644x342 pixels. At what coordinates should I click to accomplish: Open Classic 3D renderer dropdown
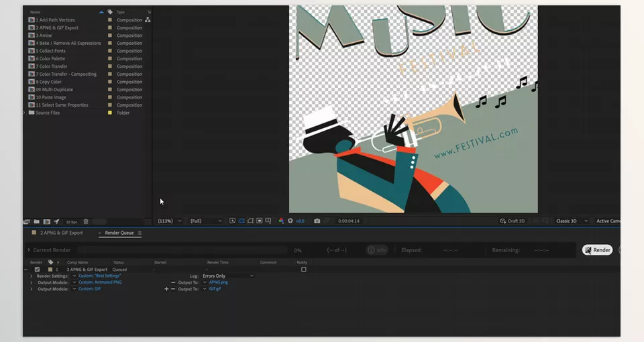tap(572, 221)
